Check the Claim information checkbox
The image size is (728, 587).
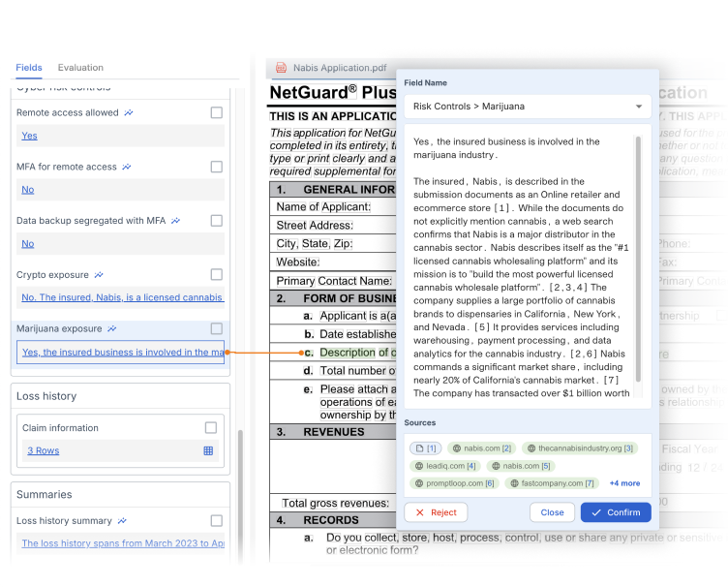pos(211,428)
